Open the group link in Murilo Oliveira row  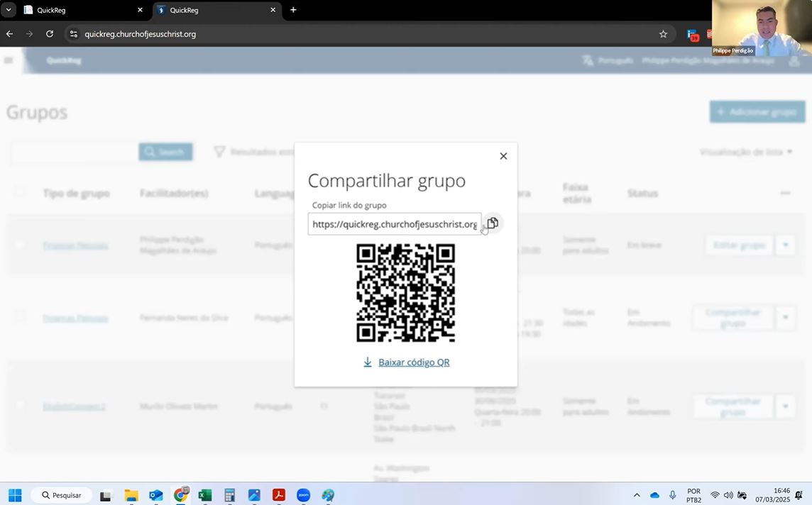pos(74,406)
